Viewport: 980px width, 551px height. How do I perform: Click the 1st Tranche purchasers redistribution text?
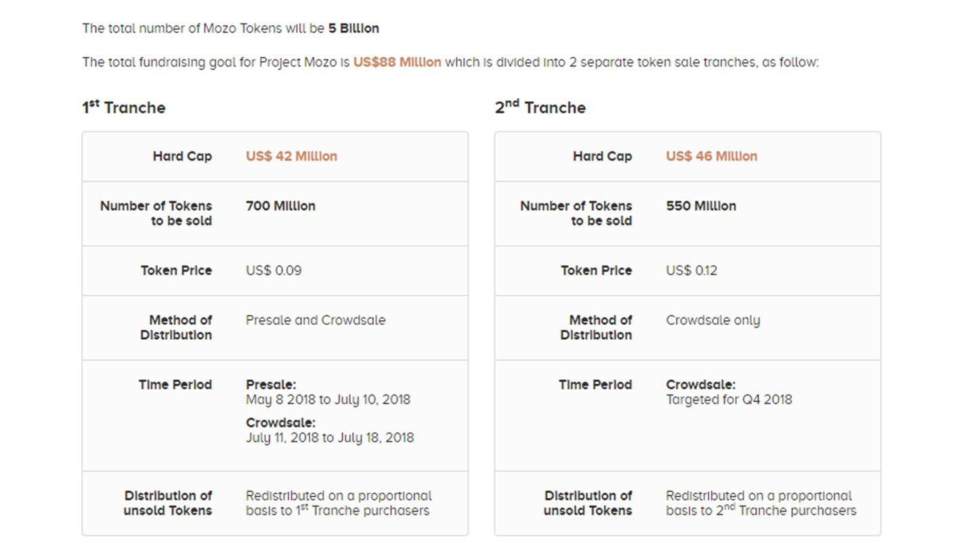[338, 504]
